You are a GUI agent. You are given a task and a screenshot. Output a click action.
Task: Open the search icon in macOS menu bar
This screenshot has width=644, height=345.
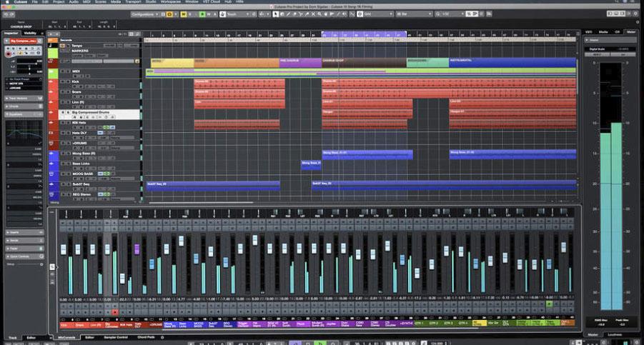tap(615, 3)
